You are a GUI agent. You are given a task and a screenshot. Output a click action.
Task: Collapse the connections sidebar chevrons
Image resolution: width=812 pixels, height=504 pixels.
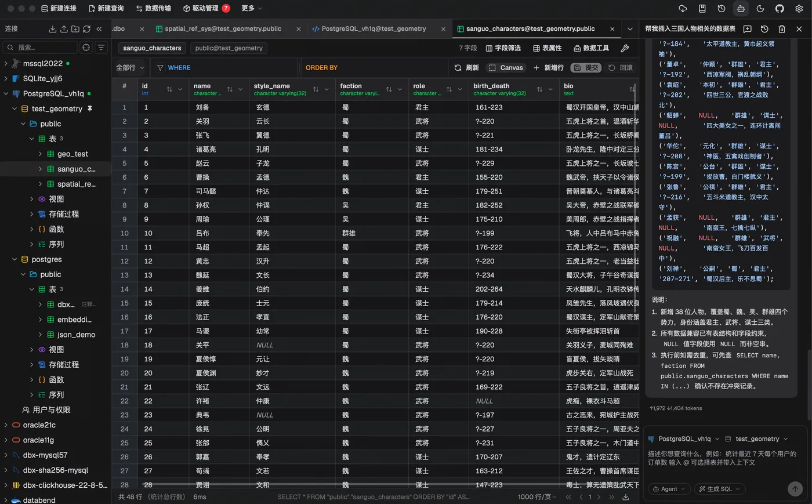99,29
